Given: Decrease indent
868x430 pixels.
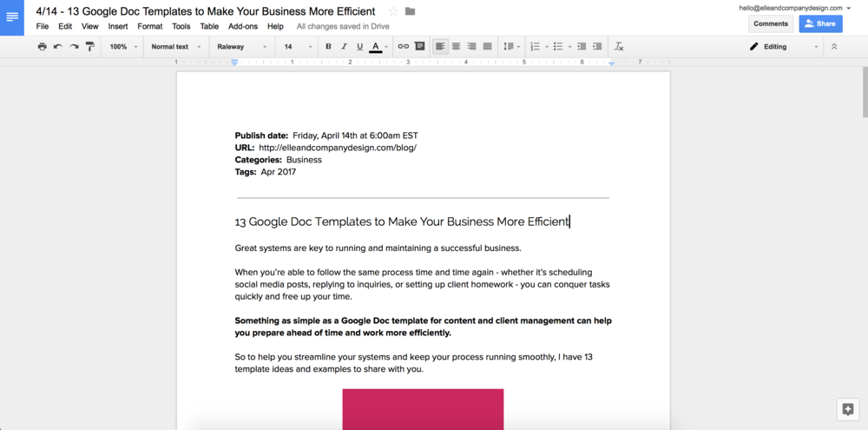Looking at the screenshot, I should click(582, 47).
